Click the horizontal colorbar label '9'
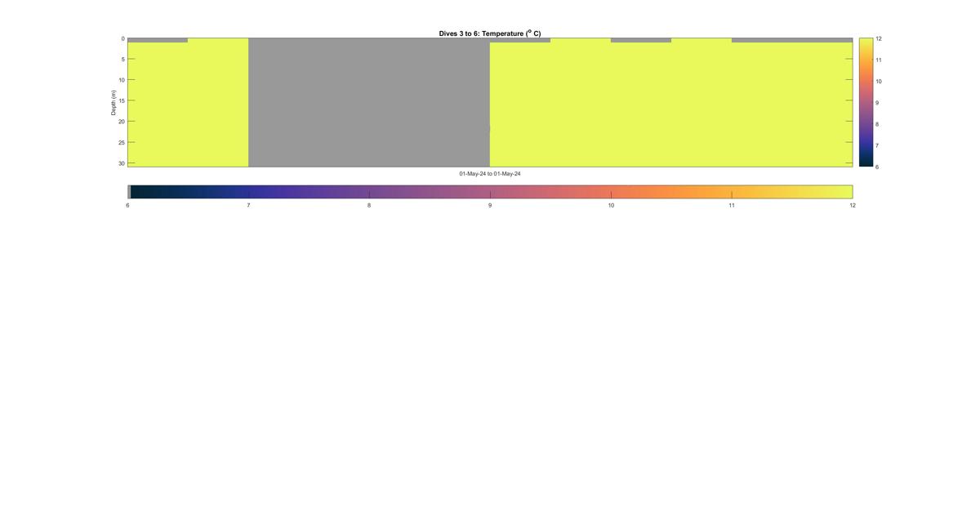 point(490,206)
